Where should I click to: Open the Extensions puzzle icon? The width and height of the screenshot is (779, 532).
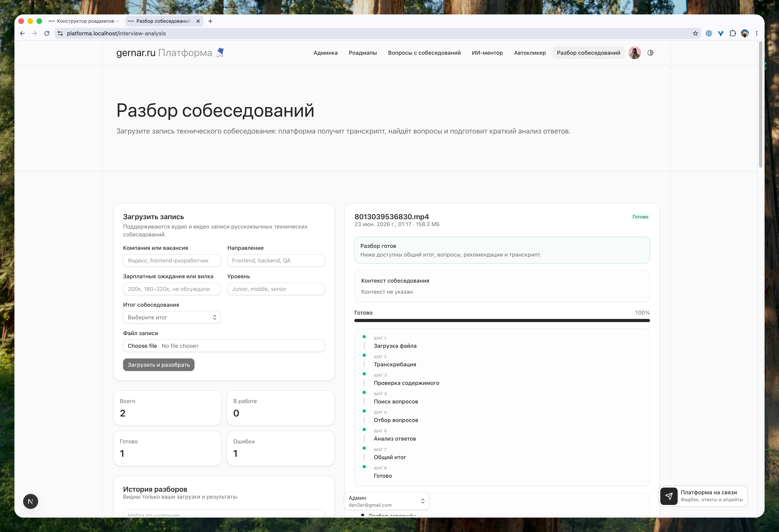(x=733, y=34)
